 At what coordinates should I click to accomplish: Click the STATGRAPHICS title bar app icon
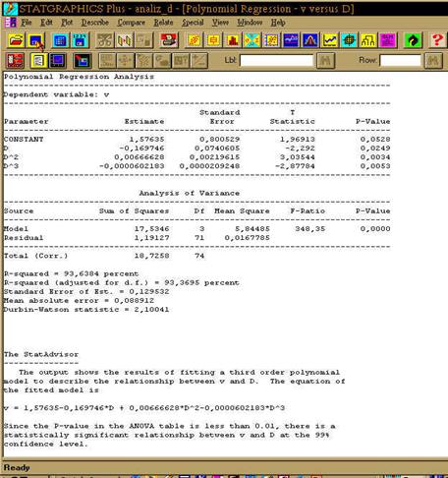[10, 9]
